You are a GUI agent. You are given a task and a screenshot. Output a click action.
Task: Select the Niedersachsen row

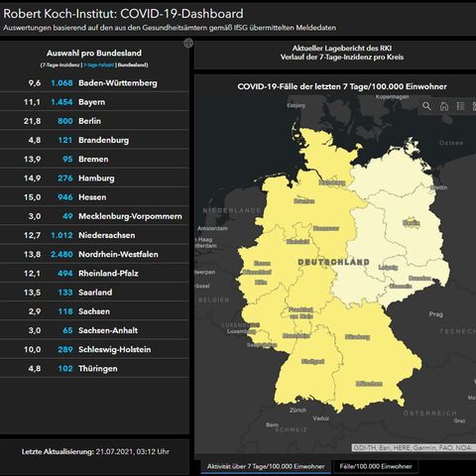pos(94,235)
